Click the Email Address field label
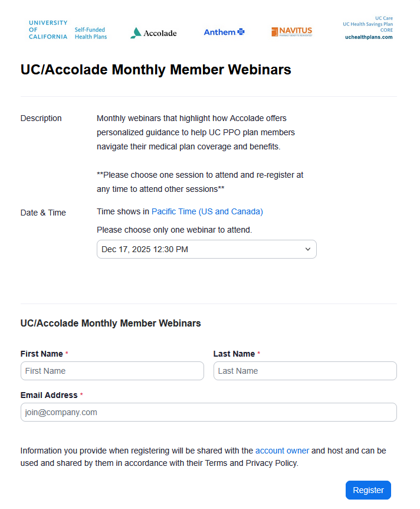The width and height of the screenshot is (420, 509). (49, 395)
